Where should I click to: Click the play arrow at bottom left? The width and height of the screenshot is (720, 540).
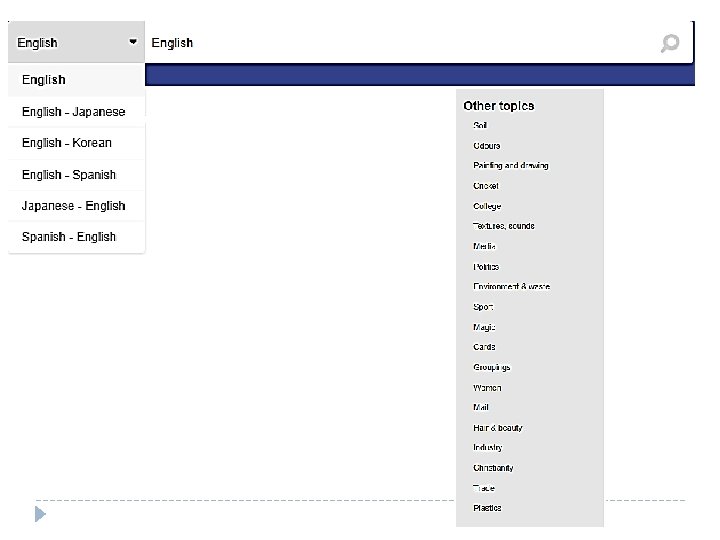[x=40, y=515]
